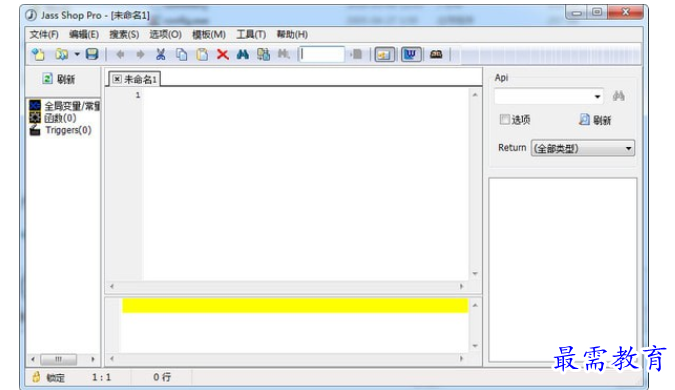Open the replace tool icon
This screenshot has width=675, height=390.
tap(263, 54)
